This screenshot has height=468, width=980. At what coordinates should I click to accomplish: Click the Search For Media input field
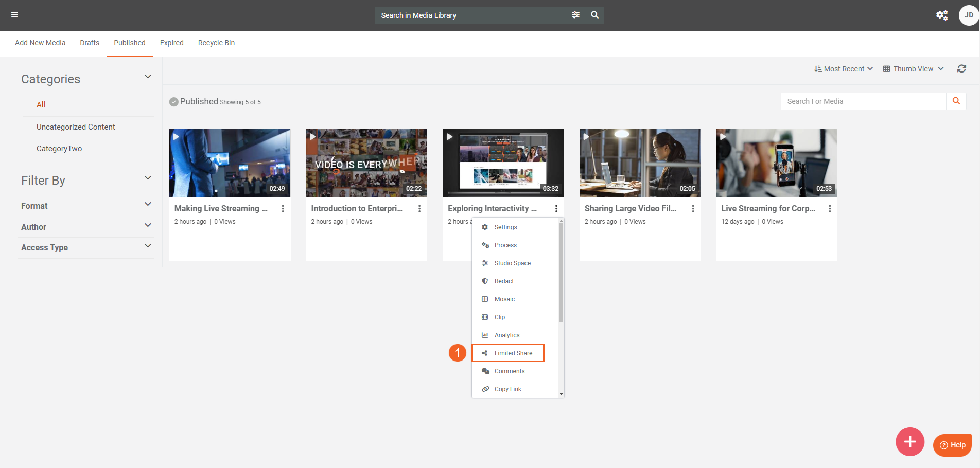(x=863, y=101)
